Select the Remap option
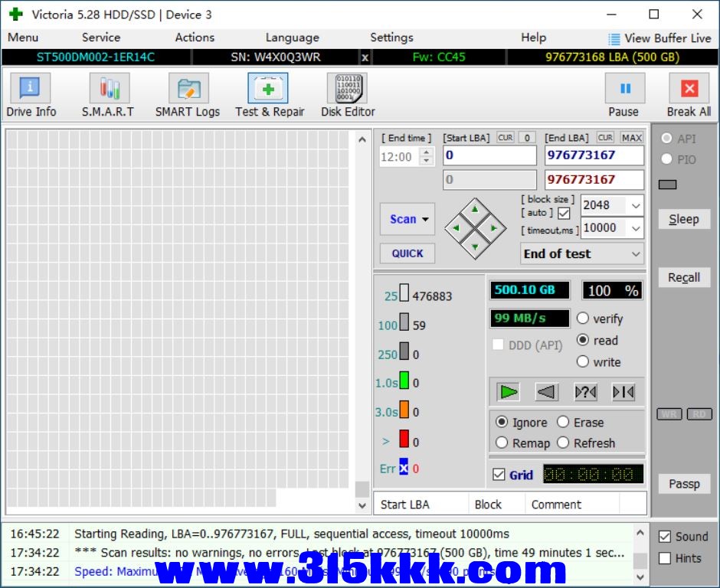The image size is (720, 588). (502, 443)
